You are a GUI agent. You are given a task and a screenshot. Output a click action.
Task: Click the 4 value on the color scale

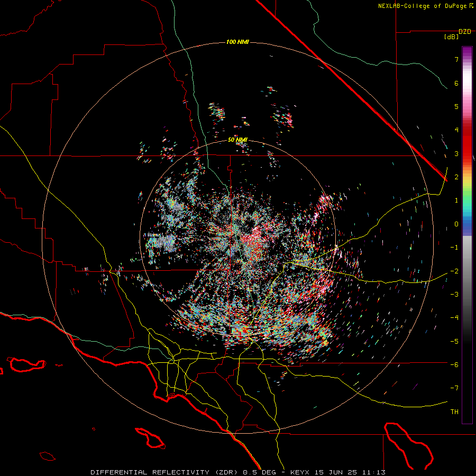point(456,130)
